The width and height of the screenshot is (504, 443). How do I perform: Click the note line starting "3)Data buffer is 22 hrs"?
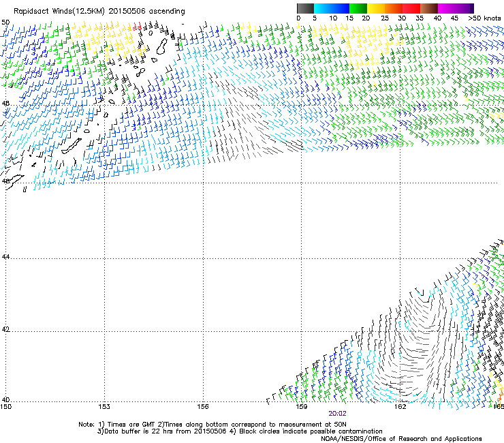(240, 431)
